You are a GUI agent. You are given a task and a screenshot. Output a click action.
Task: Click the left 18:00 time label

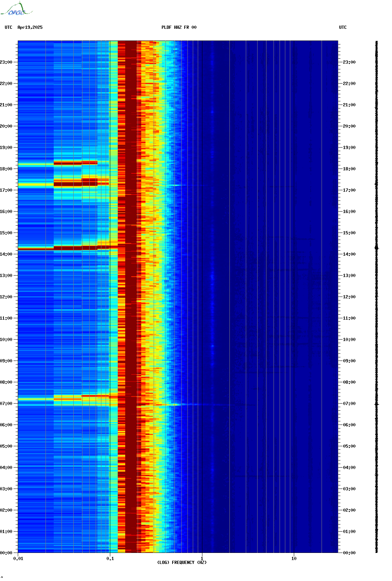pyautogui.click(x=6, y=169)
